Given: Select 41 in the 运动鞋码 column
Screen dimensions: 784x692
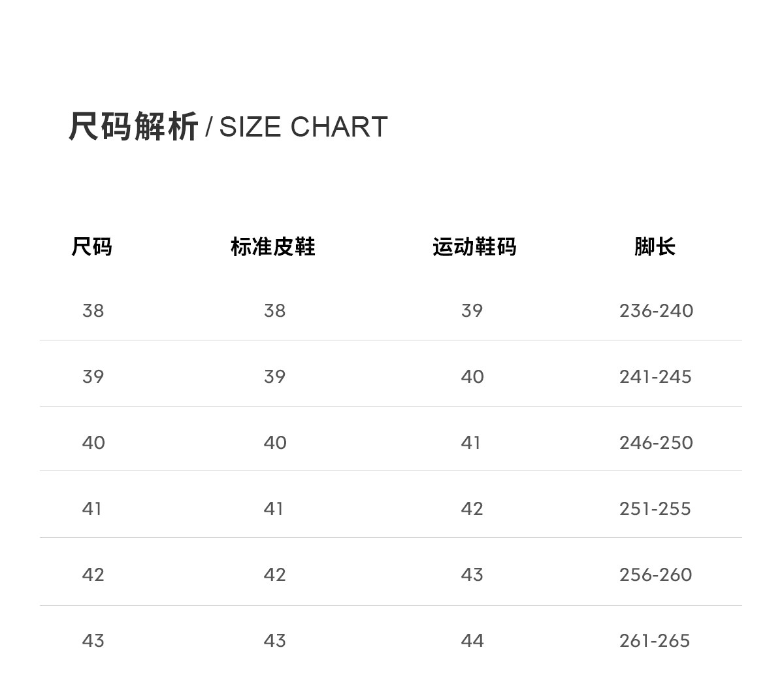Looking at the screenshot, I should coord(471,443).
